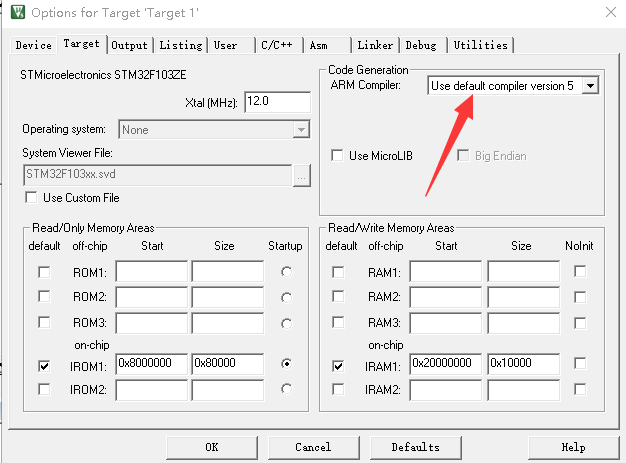Screen dimensions: 626x463
Task: Click the RAM3 Start address field
Action: pos(446,323)
